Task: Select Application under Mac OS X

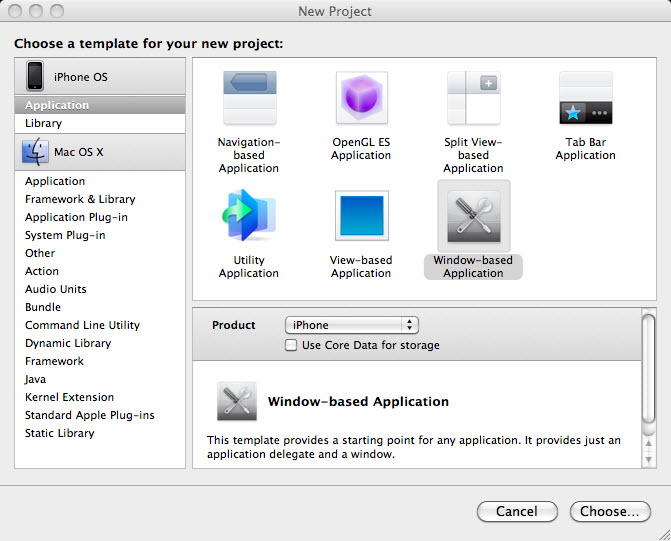Action: [100, 181]
